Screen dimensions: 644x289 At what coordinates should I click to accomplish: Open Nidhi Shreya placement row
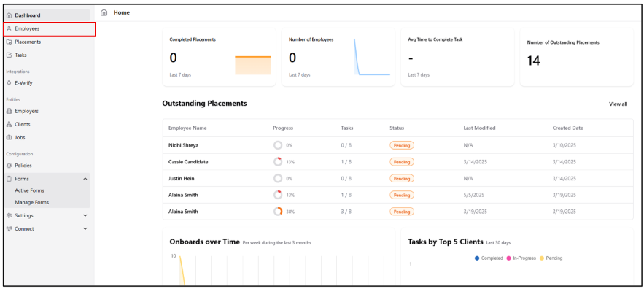tap(397, 145)
